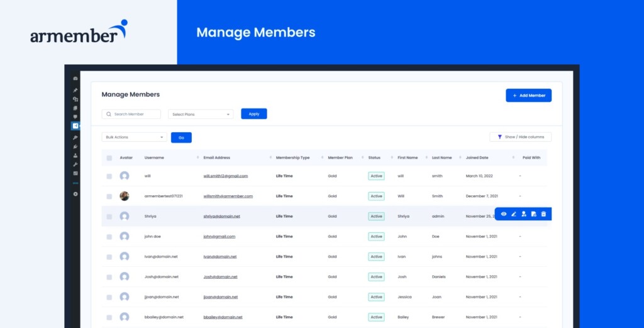Open the Show / Hide columns button

tap(520, 137)
